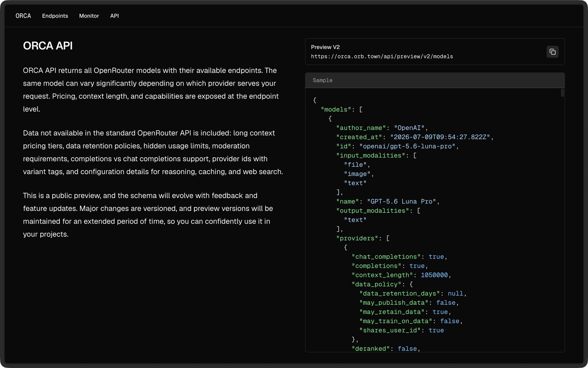Click the "image" modality value

pos(357,174)
